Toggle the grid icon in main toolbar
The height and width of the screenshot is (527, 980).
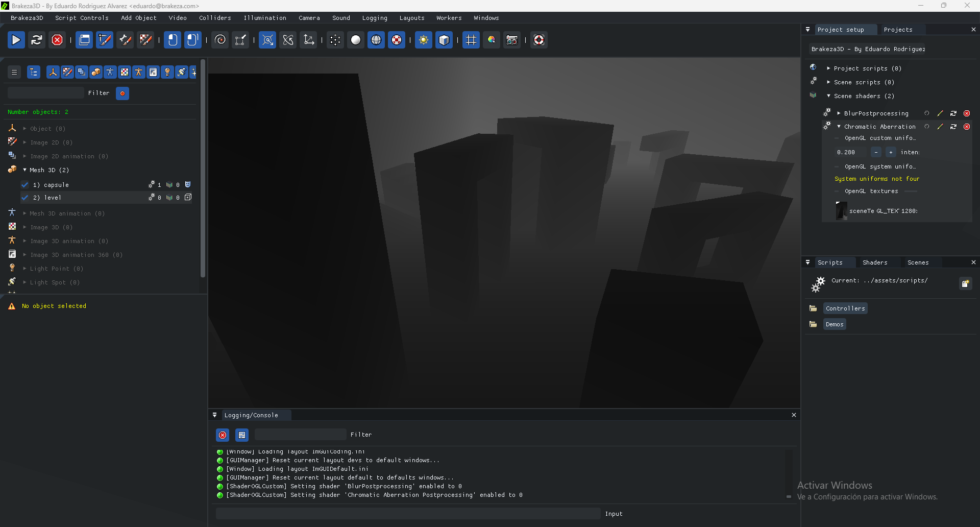pyautogui.click(x=471, y=40)
